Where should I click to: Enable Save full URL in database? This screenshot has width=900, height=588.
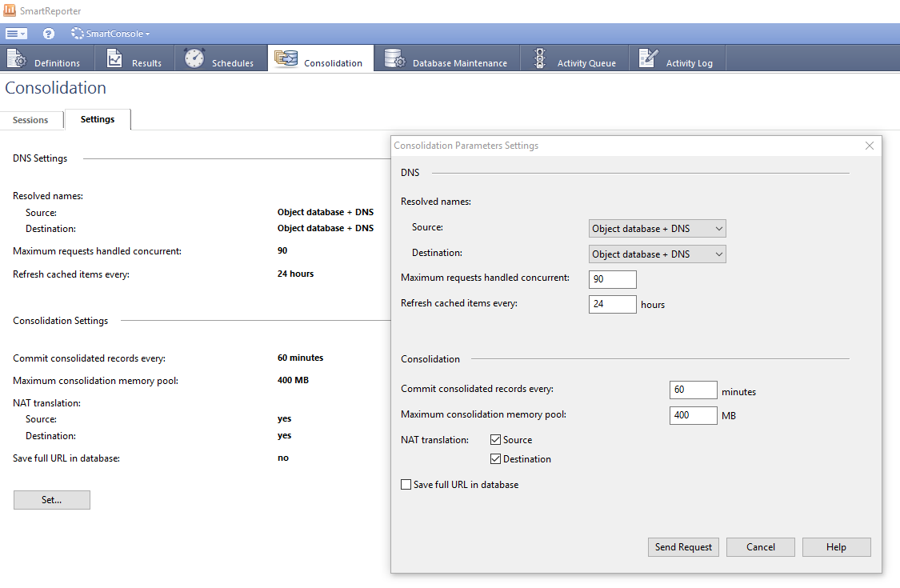click(406, 485)
